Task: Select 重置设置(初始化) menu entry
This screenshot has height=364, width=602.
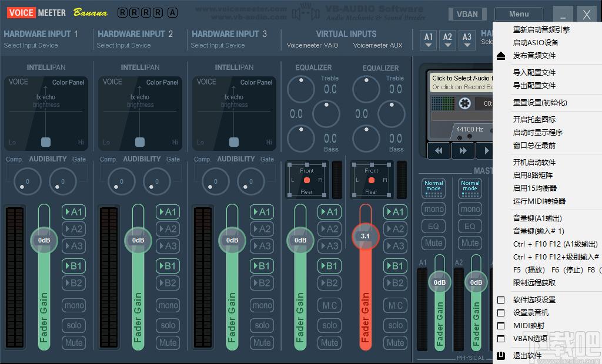Action: point(540,102)
